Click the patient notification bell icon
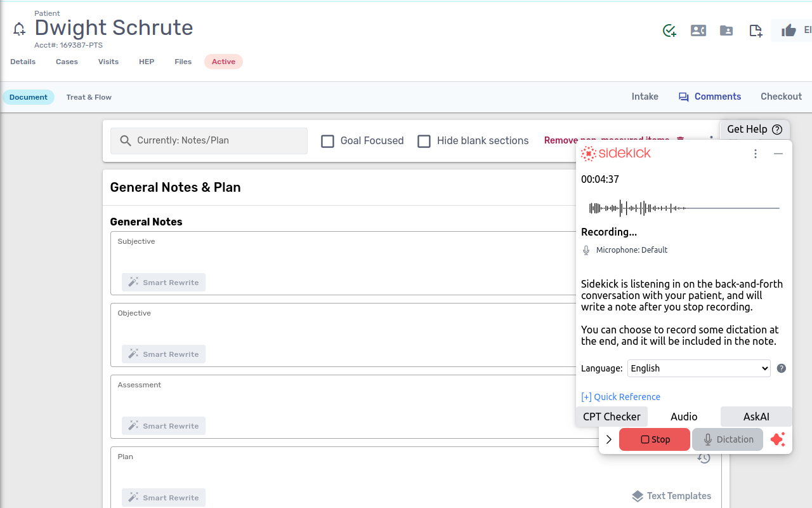This screenshot has width=812, height=508. pyautogui.click(x=20, y=29)
